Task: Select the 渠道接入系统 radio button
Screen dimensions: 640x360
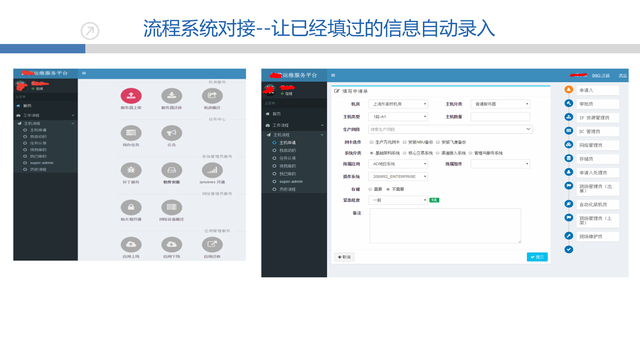Action: pyautogui.click(x=438, y=153)
